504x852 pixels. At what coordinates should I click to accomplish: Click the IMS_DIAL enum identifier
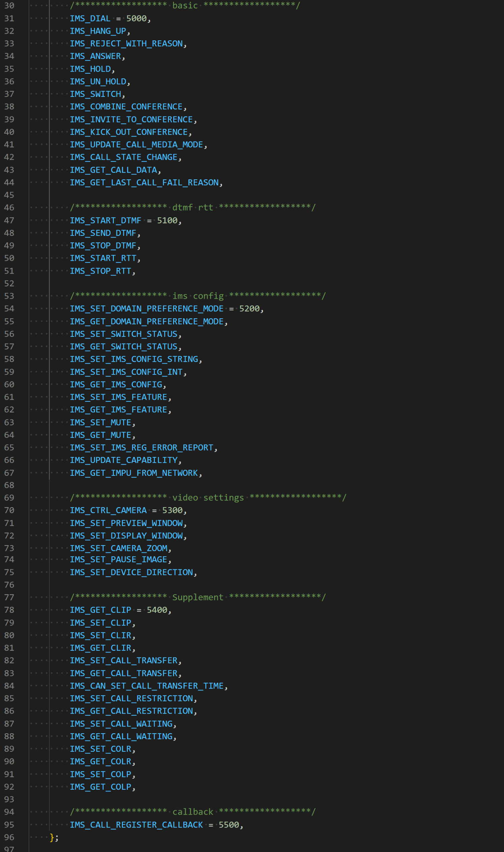pyautogui.click(x=90, y=18)
